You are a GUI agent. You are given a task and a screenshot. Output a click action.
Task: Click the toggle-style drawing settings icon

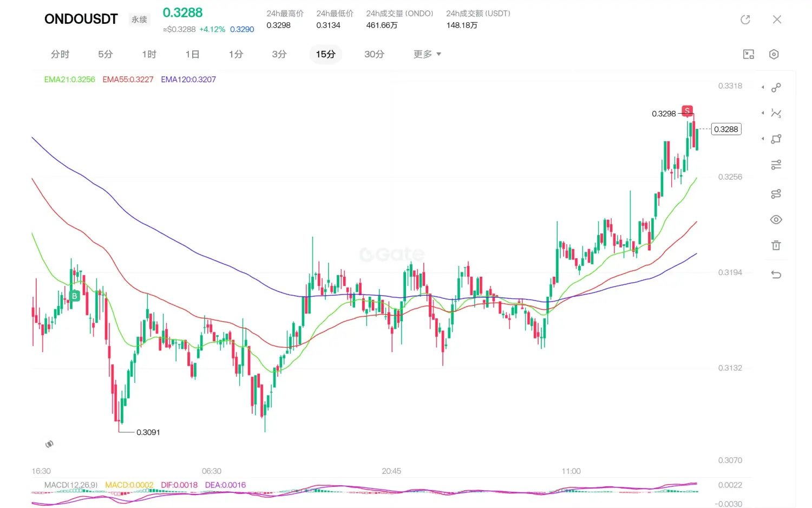tap(776, 194)
